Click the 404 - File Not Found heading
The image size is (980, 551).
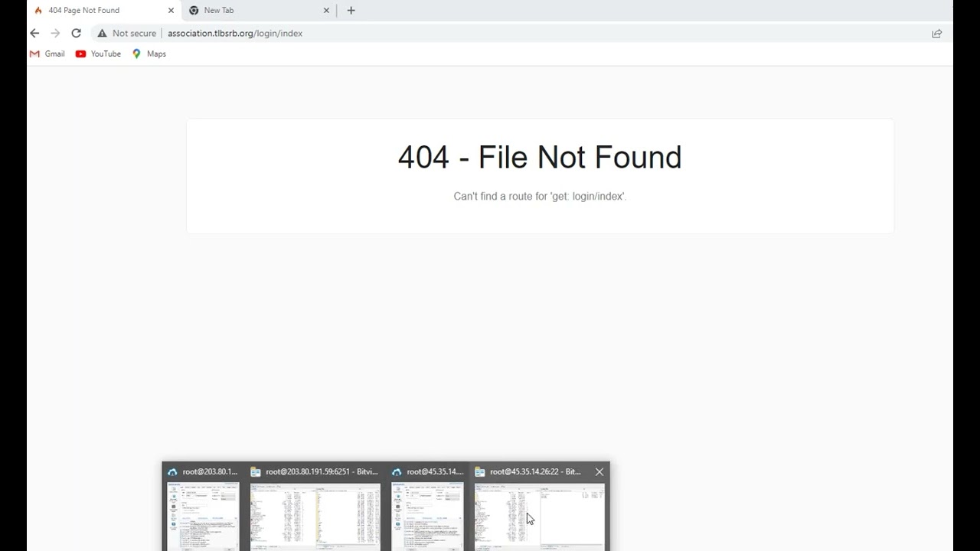coord(539,157)
